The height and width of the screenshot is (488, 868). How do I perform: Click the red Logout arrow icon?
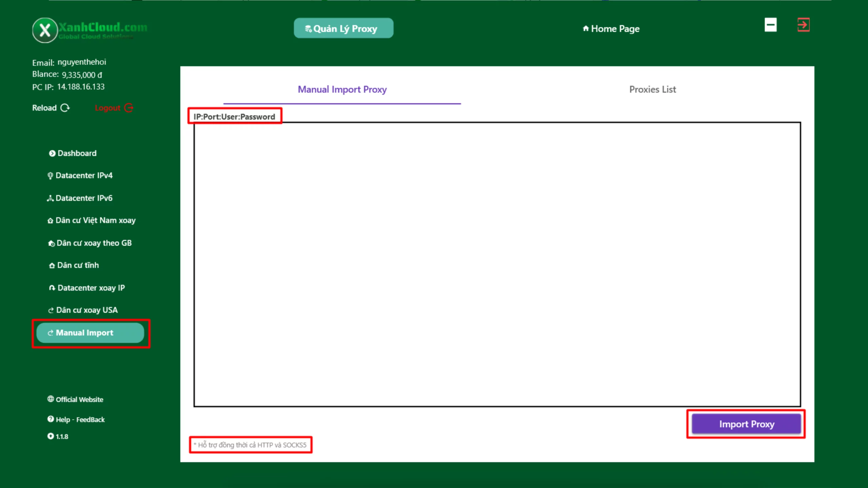(129, 108)
